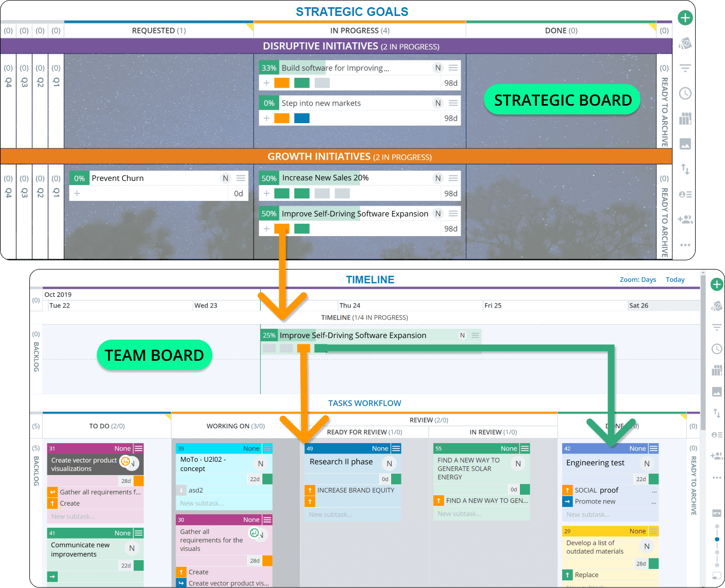Screen dimensions: 725x588
Task: Open the hamburger menu on the Step into new markets card
Action: click(x=453, y=103)
